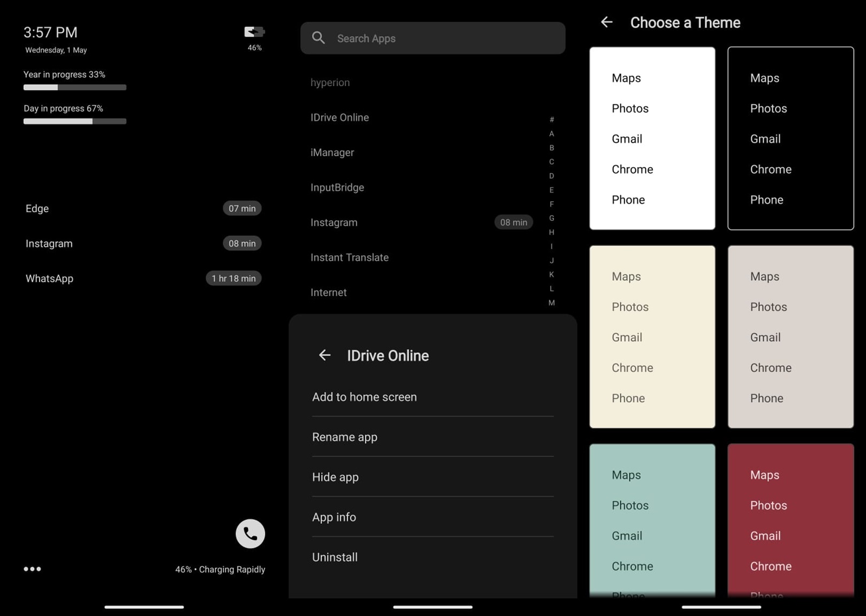Tap "Uninstall" in the app menu
866x616 pixels.
334,557
